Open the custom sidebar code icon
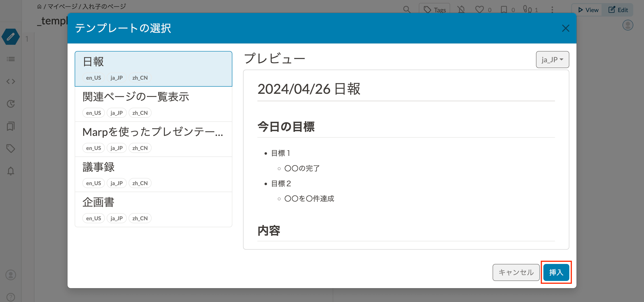Viewport: 644px width, 302px height. pos(10,81)
